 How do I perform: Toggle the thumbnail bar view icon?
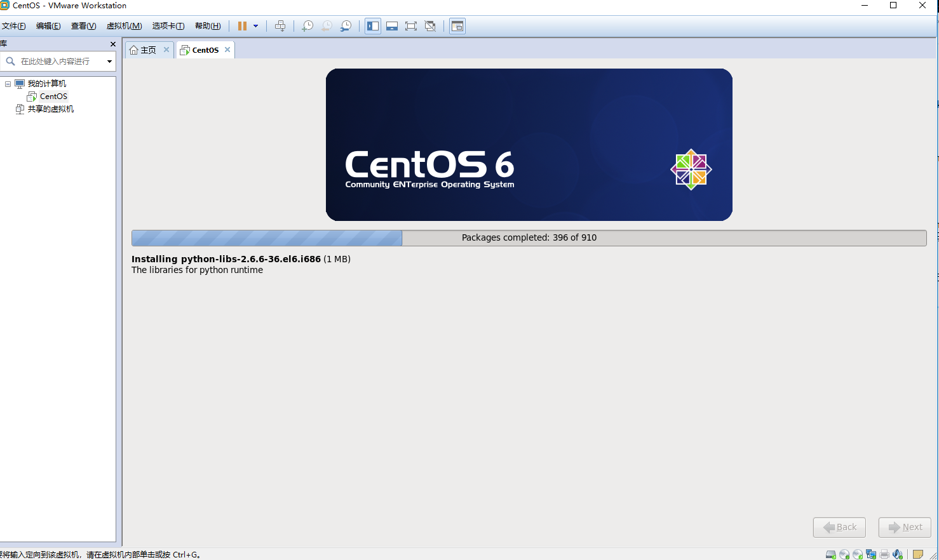[392, 26]
